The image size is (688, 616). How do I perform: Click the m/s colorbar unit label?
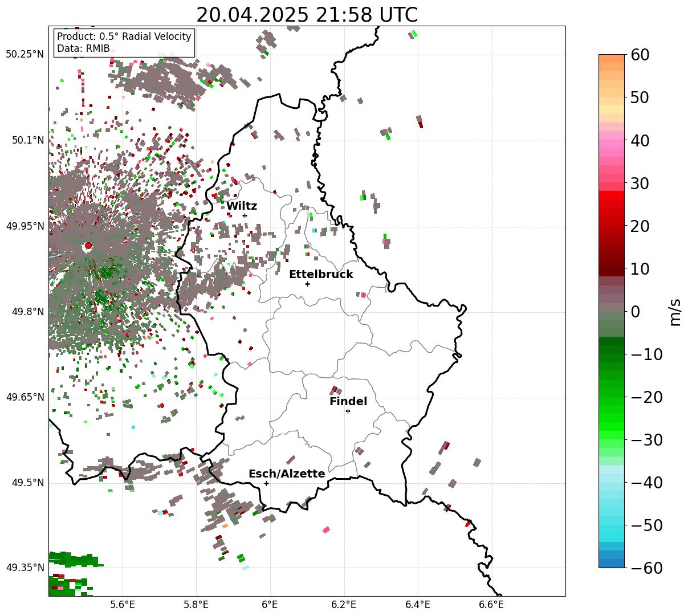675,311
